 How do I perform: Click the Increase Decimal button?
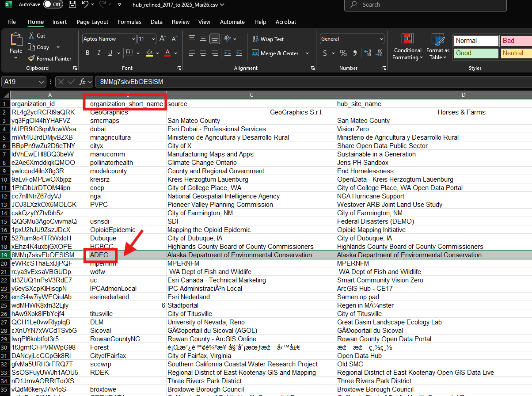[368, 53]
